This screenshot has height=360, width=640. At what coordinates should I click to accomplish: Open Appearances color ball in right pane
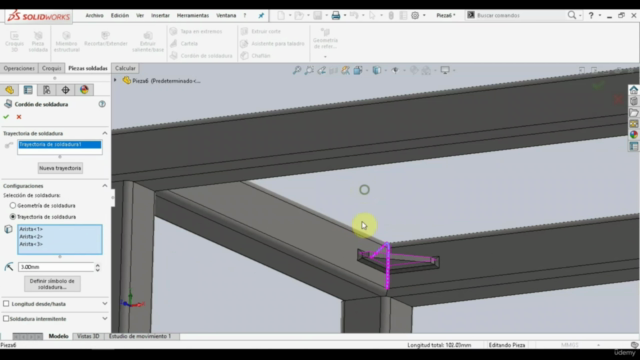click(633, 135)
